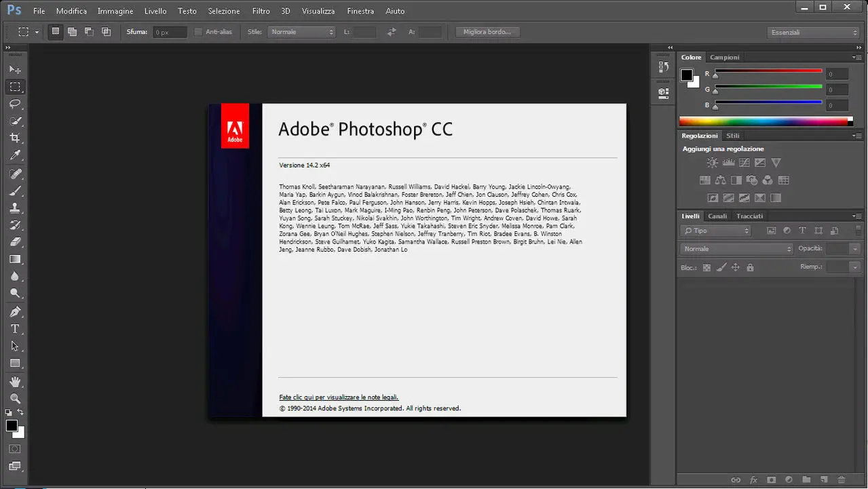Open the Modifica menu
Image resolution: width=868 pixels, height=489 pixels.
(x=71, y=11)
